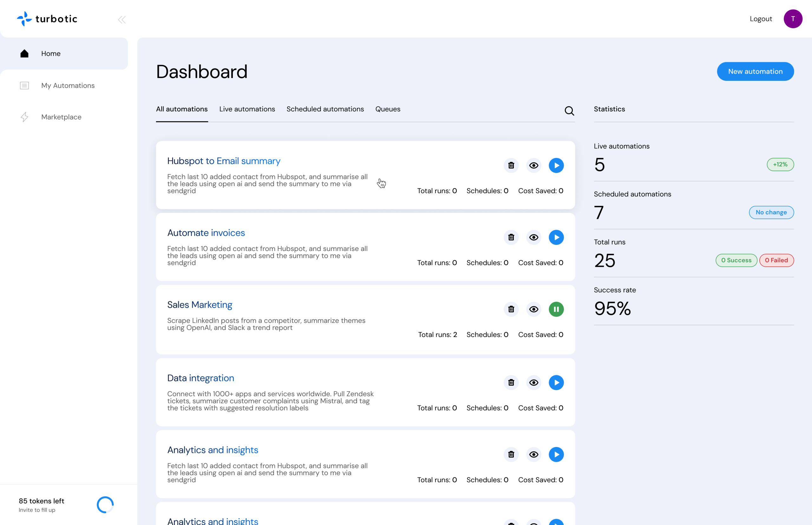
Task: Select All automations tab
Action: pyautogui.click(x=182, y=109)
